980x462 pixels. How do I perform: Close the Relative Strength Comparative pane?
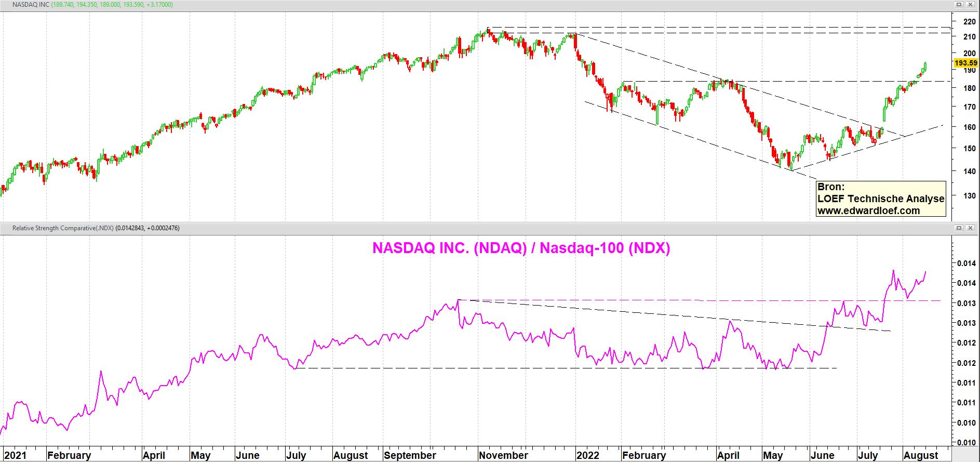tap(970, 228)
